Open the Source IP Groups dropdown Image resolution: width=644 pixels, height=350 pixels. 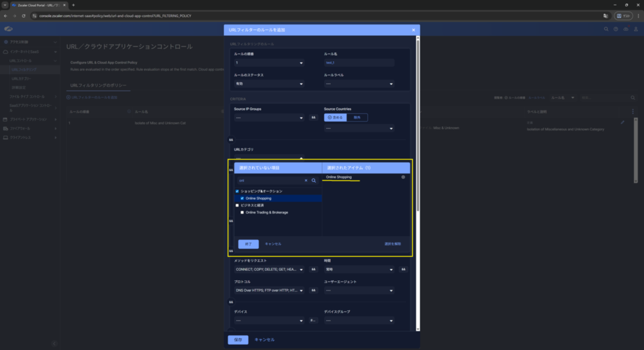pos(269,118)
